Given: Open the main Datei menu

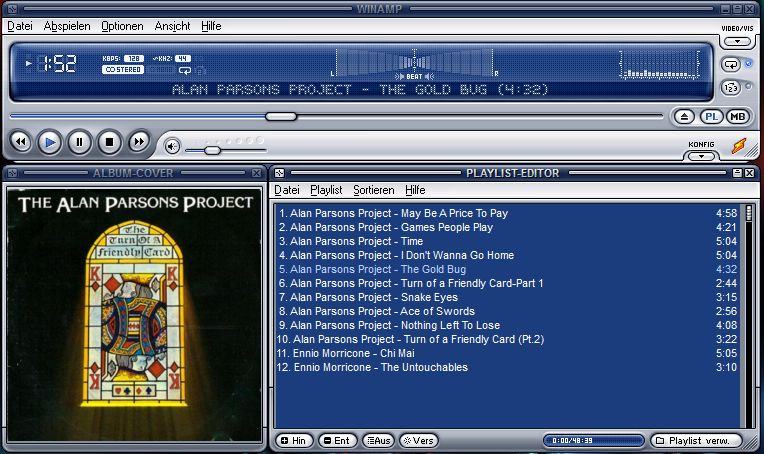Looking at the screenshot, I should point(20,26).
